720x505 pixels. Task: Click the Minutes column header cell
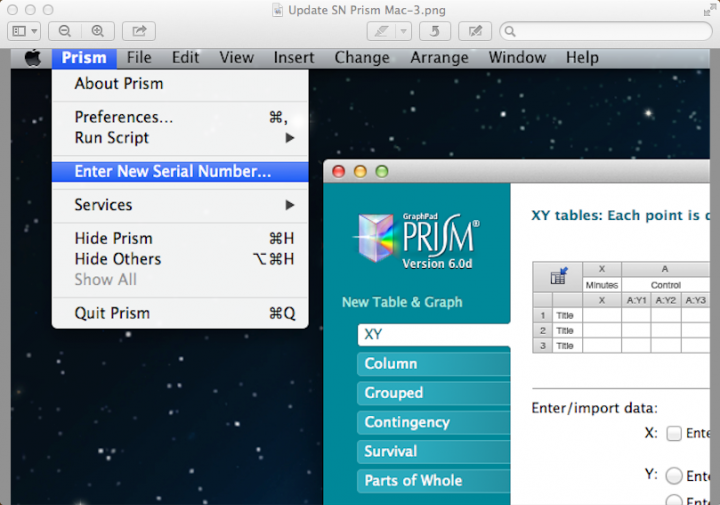(602, 285)
